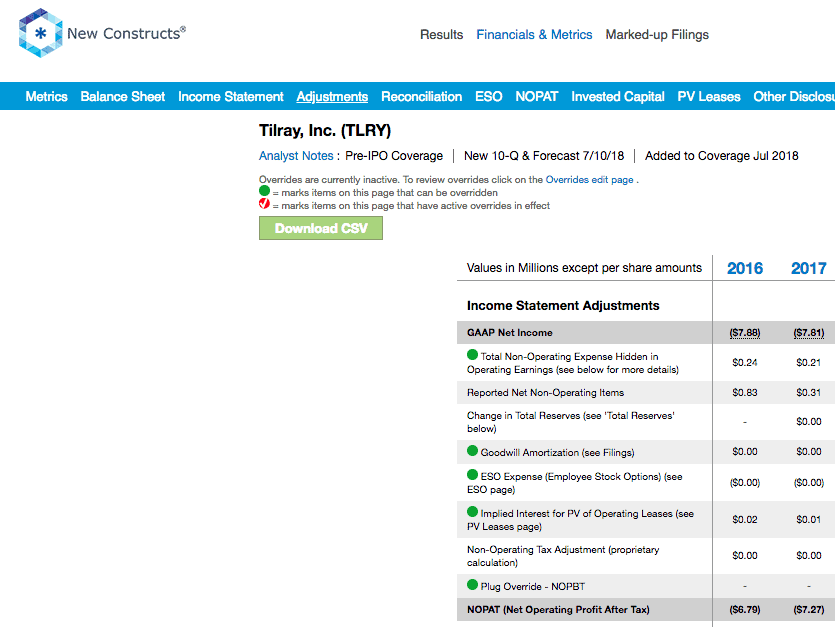Click green override dot for Goodwill Amortization

point(472,451)
